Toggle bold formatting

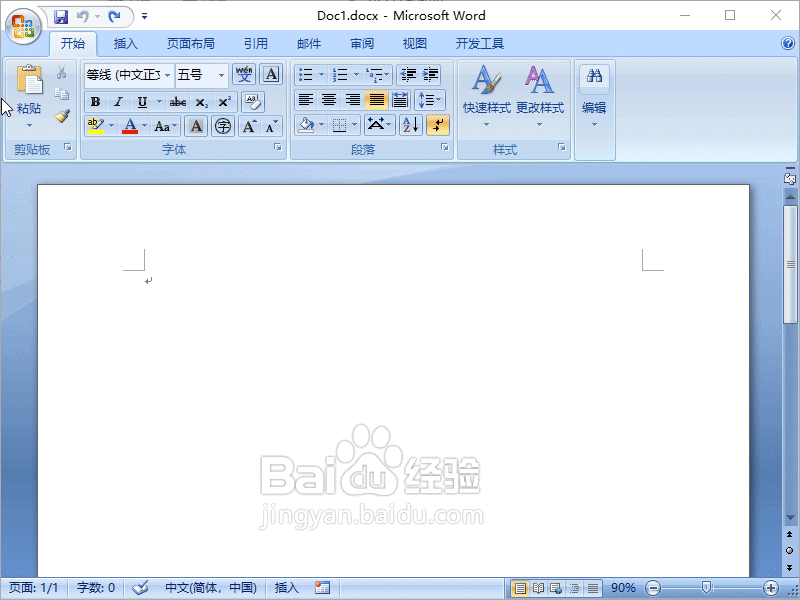(x=95, y=101)
